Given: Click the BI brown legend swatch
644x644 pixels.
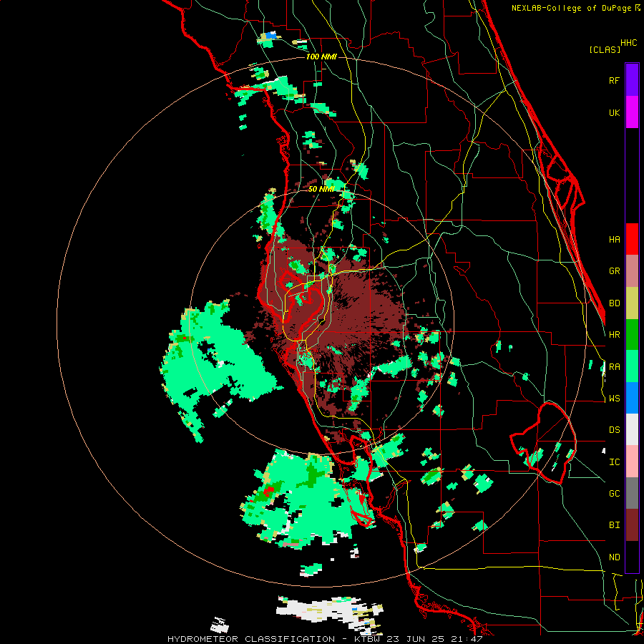Looking at the screenshot, I should click(632, 525).
